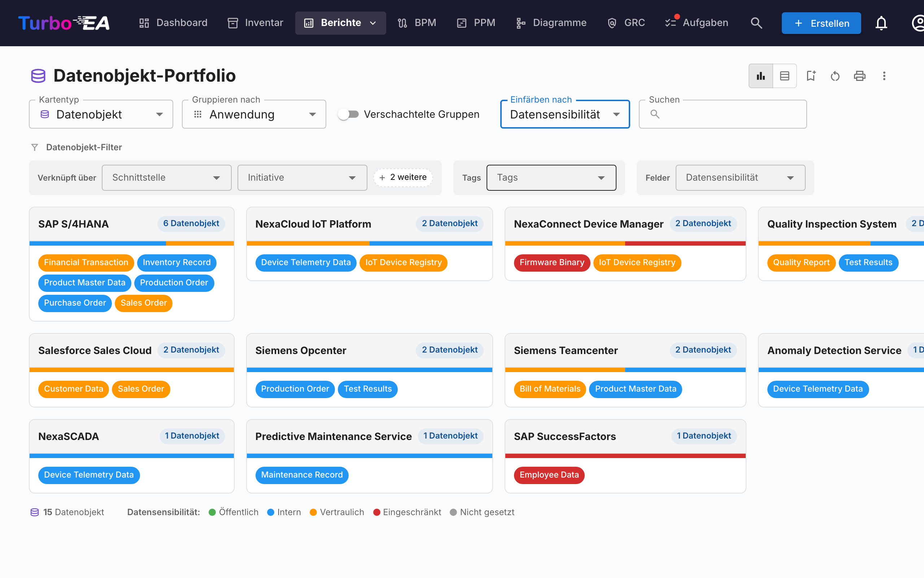Viewport: 924px width, 578px height.
Task: Click the Eingeschränkt red legend dot
Action: point(376,512)
